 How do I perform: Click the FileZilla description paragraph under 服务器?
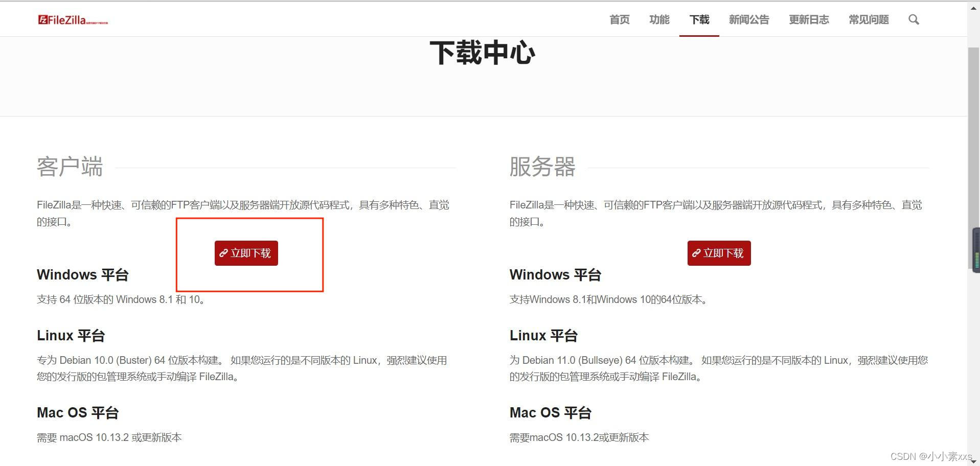[x=716, y=213]
